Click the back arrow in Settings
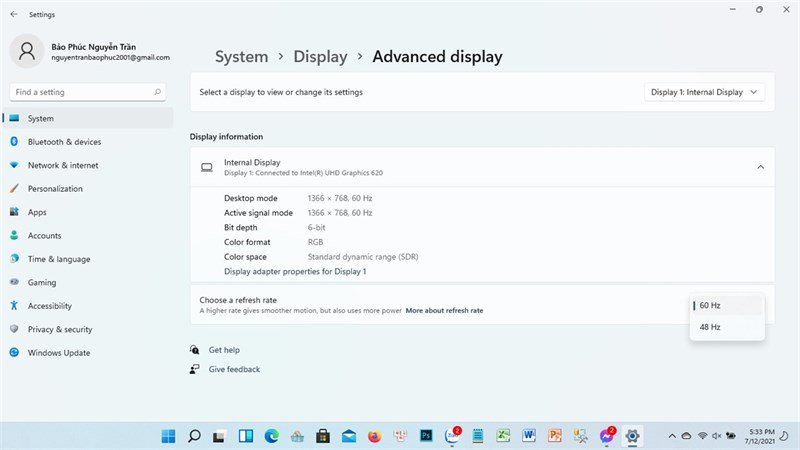The width and height of the screenshot is (800, 450). pyautogui.click(x=13, y=15)
